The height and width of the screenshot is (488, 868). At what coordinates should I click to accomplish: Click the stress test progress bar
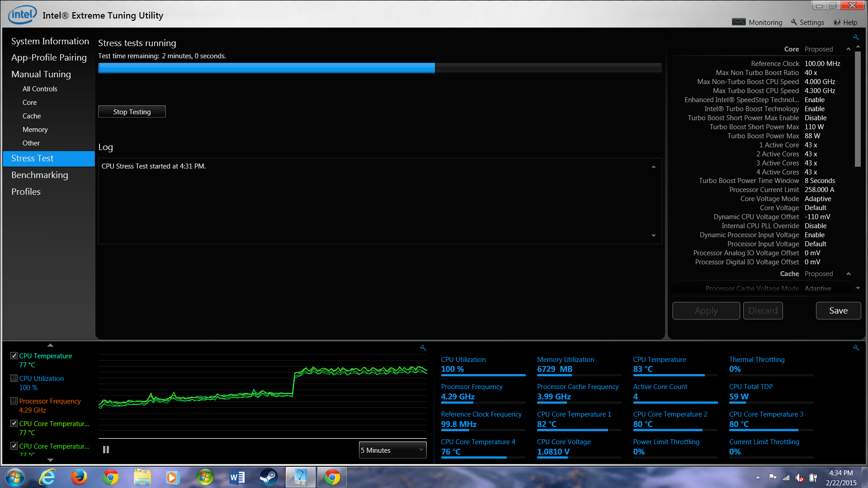click(380, 68)
